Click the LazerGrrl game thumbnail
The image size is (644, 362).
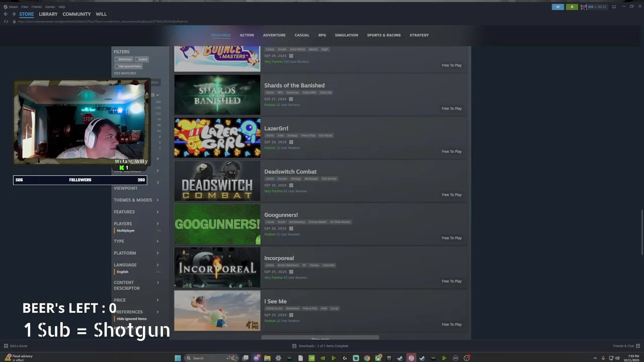(x=217, y=138)
